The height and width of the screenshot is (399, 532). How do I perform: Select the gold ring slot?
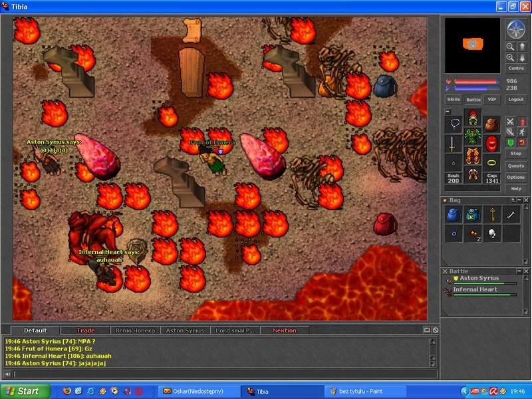[491, 162]
